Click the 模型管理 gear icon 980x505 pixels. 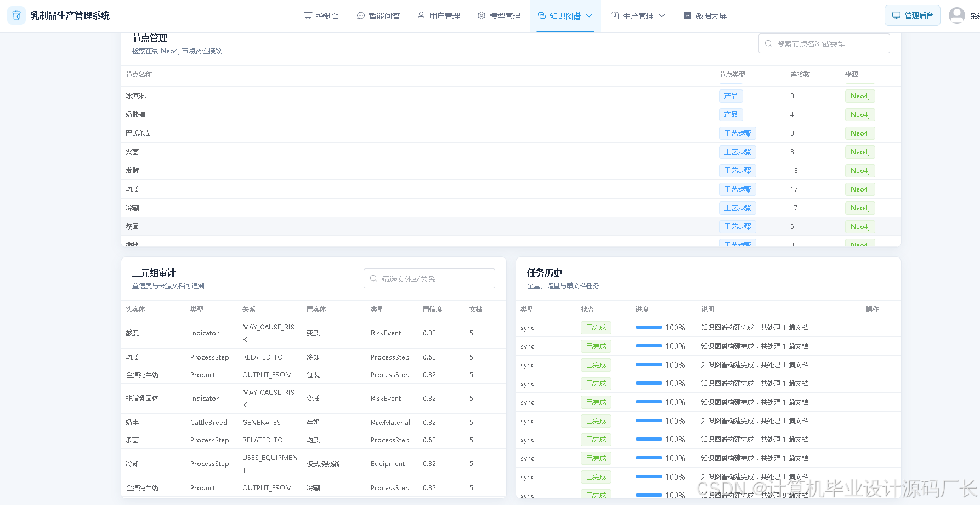click(x=481, y=15)
